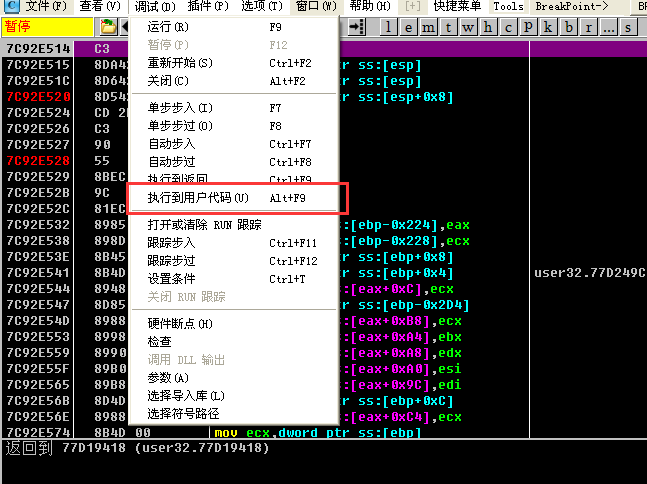
Task: Select red breakpoint address 7C92E520
Action: (38, 97)
